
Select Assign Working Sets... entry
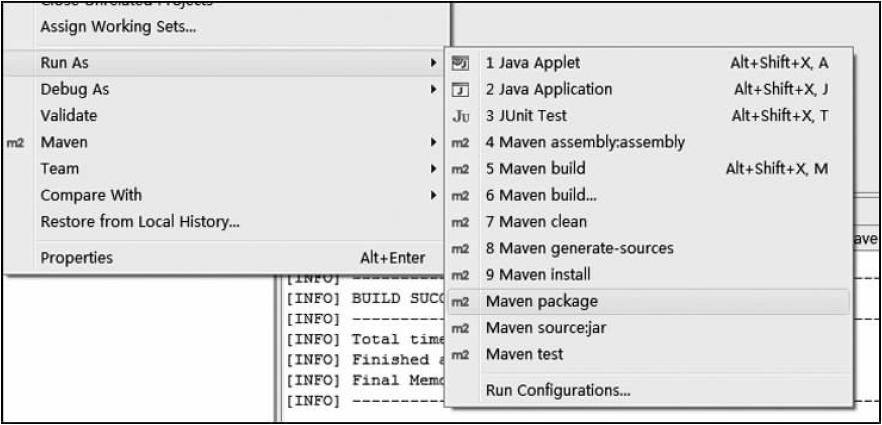click(x=118, y=27)
